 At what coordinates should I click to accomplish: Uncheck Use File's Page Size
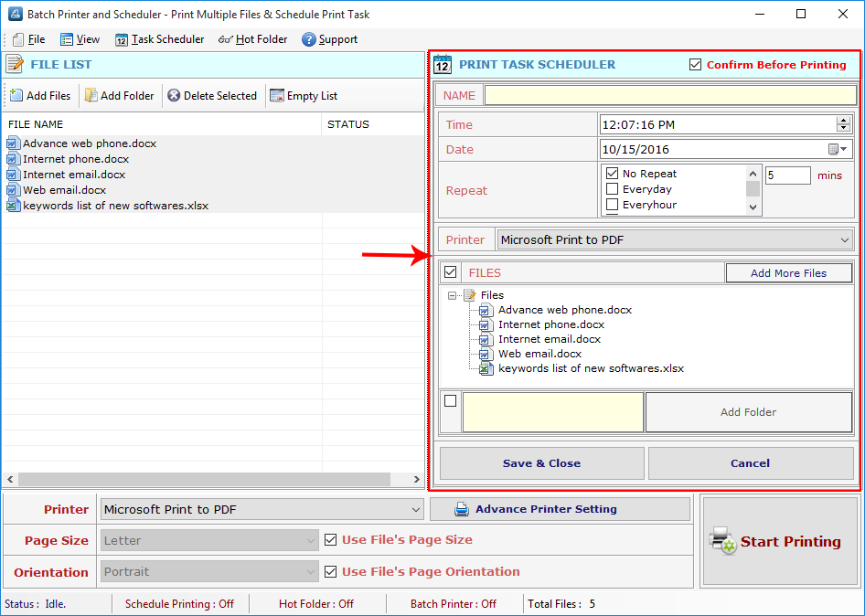point(330,539)
